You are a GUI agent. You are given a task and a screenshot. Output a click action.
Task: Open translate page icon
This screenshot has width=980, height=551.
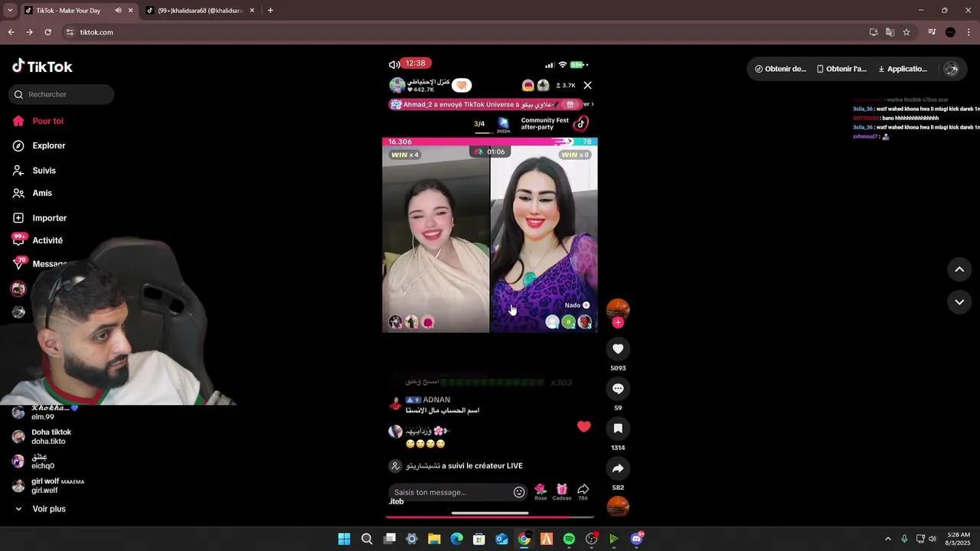[x=890, y=32]
